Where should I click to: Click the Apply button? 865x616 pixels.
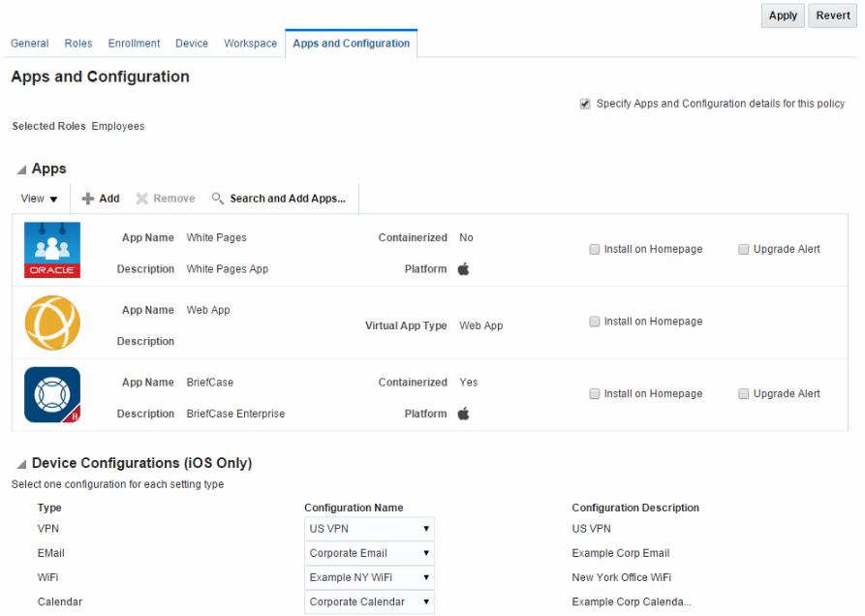[783, 15]
